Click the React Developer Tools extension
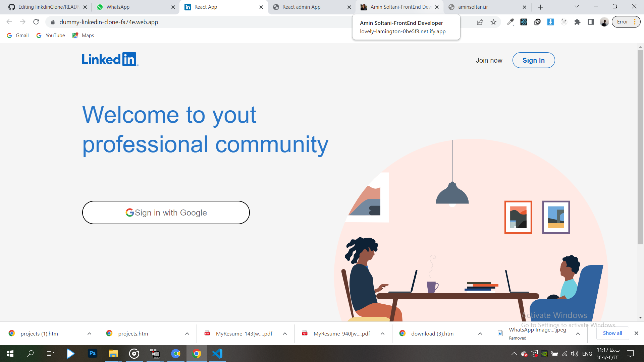This screenshot has width=644, height=362. pyautogui.click(x=524, y=22)
